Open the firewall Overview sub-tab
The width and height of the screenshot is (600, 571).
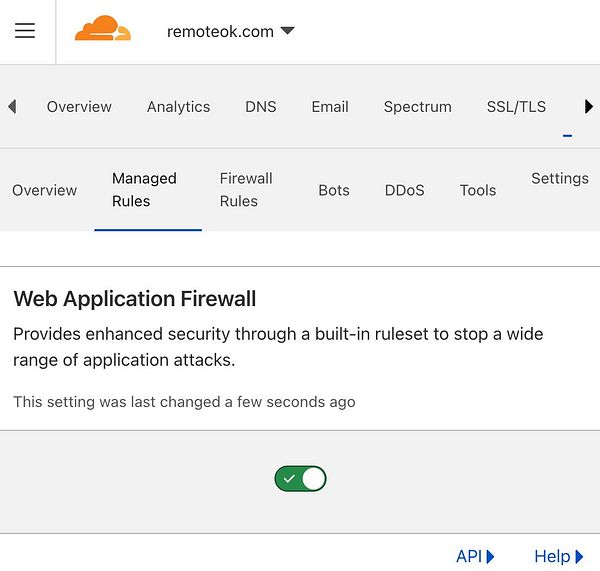click(x=44, y=190)
